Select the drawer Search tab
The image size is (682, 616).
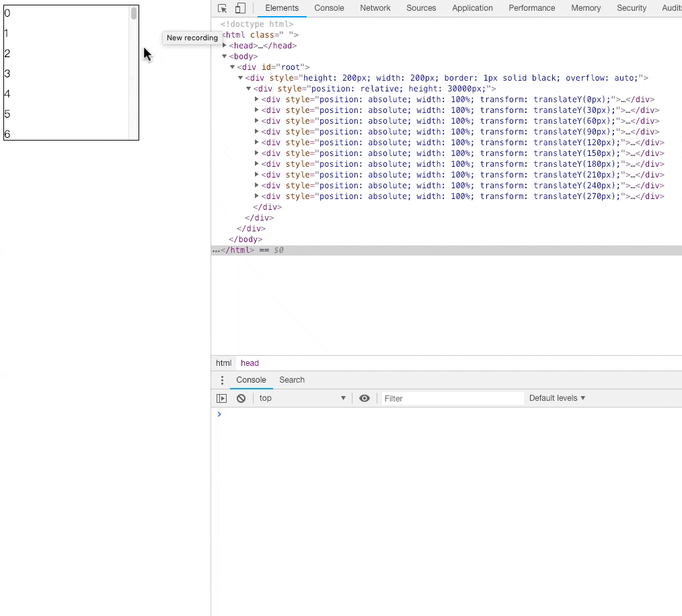(x=292, y=380)
